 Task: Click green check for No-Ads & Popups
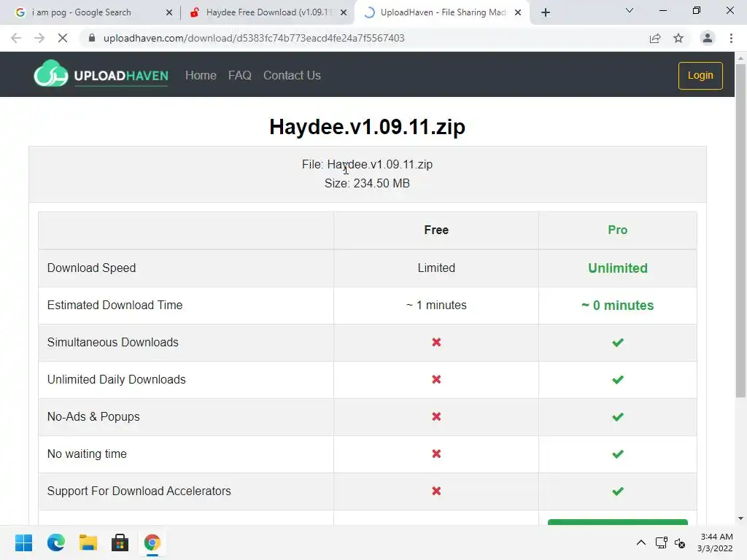pos(617,416)
